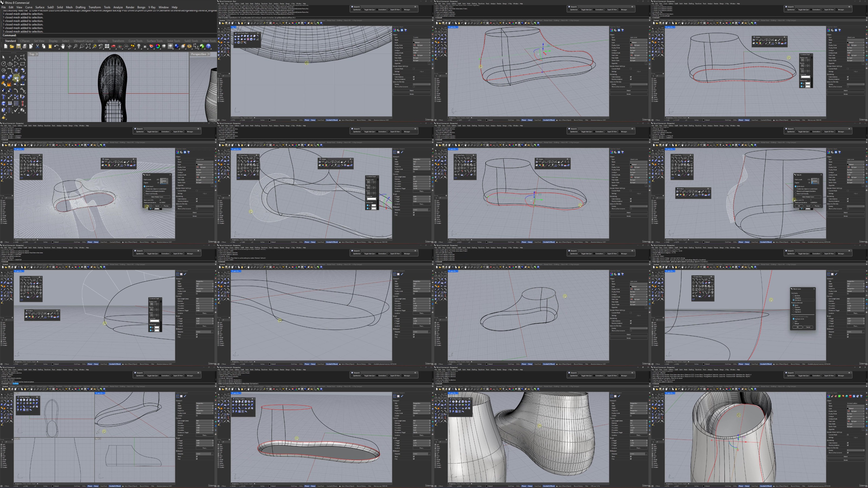868x488 pixels.
Task: Click Undo arrow in large top-left toolbar
Action: pyautogui.click(x=56, y=46)
